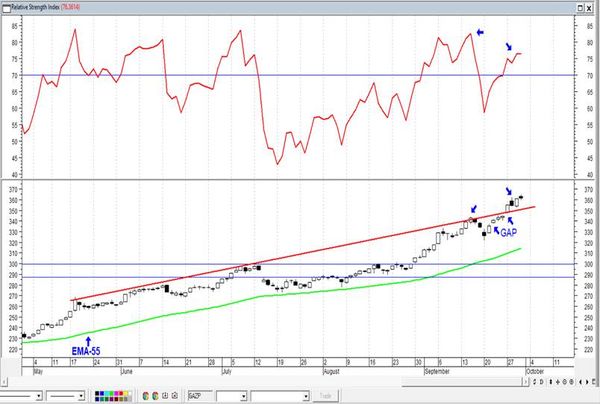600x404 pixels.
Task: Maximize the Relative Strength Index panel
Action: (x=580, y=8)
